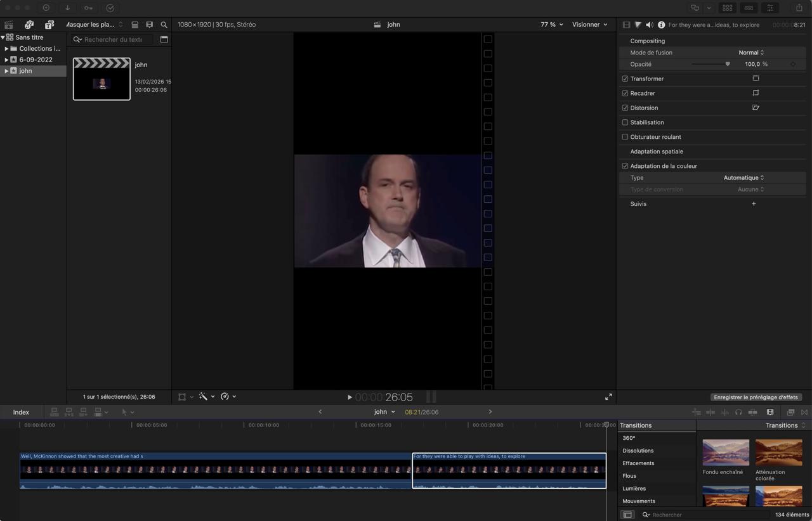This screenshot has height=521, width=812.
Task: Open the retiming speedometer tool
Action: pyautogui.click(x=226, y=397)
